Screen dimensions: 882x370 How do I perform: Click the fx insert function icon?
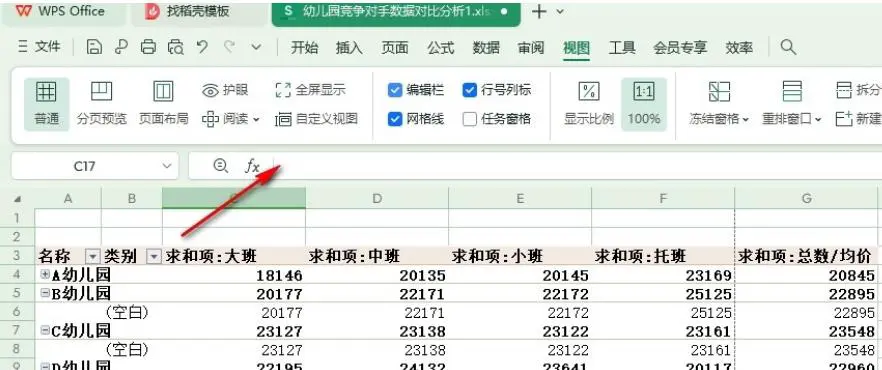pos(252,166)
